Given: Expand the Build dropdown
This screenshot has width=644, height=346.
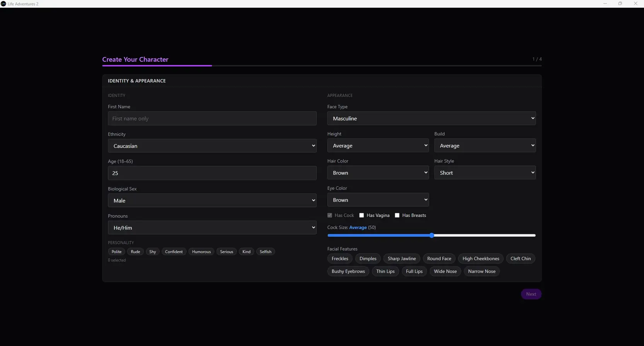Looking at the screenshot, I should (x=485, y=146).
